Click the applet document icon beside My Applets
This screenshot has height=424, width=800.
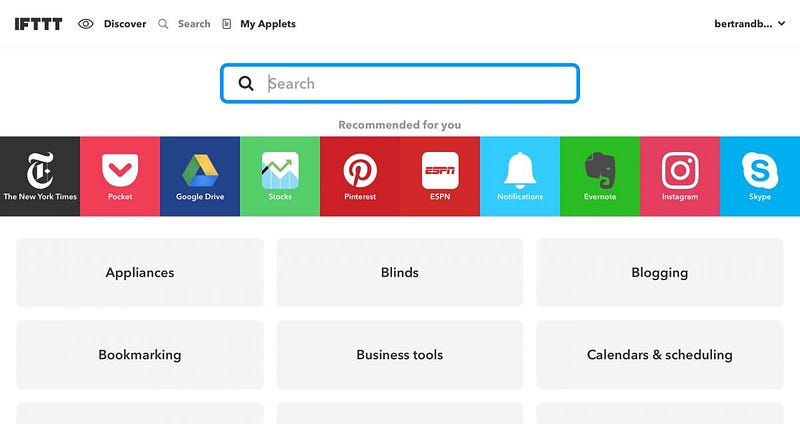point(227,24)
